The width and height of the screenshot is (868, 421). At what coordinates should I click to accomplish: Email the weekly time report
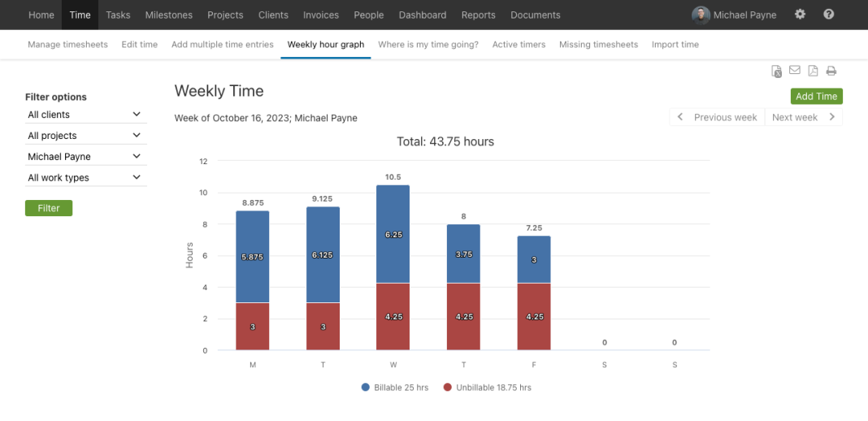(795, 71)
